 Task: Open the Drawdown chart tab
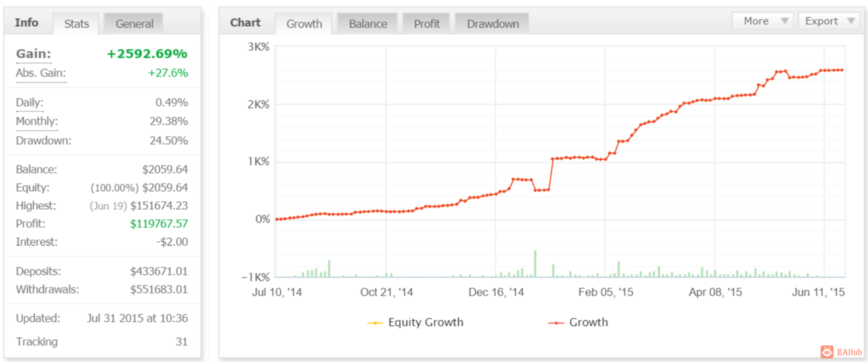tap(493, 23)
